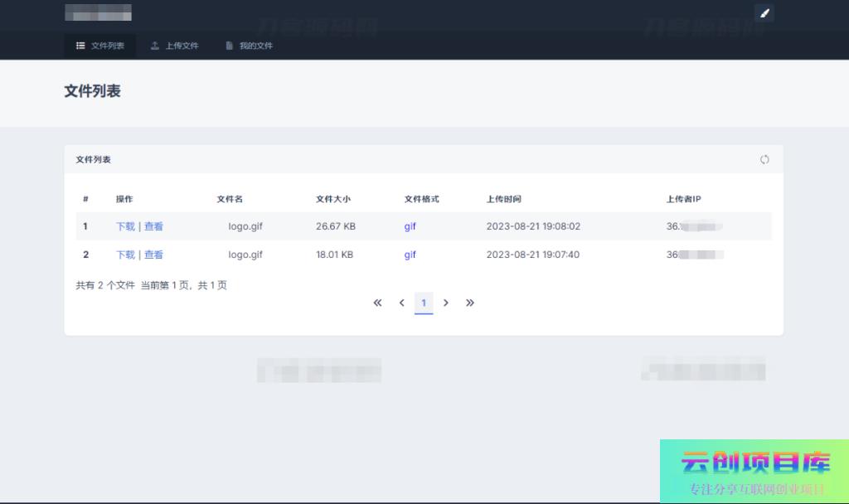This screenshot has height=504, width=849.
Task: Click the 云创项目库 banner at bottom right
Action: tap(754, 470)
